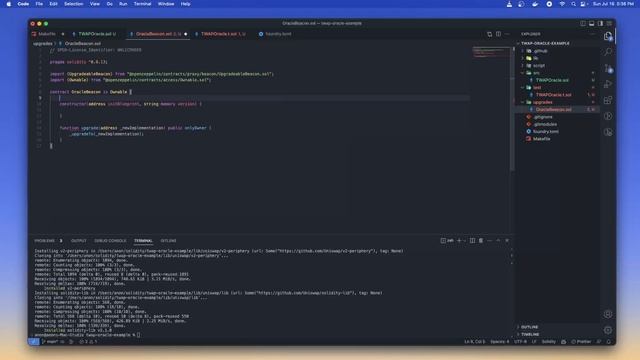Toggle the bottom panel layout icon

(591, 24)
